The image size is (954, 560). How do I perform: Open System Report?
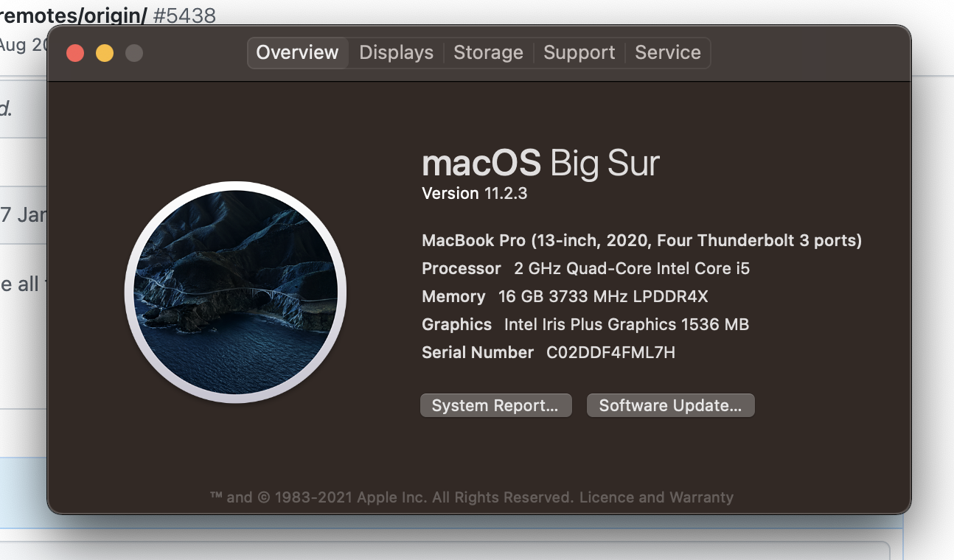[x=495, y=405]
